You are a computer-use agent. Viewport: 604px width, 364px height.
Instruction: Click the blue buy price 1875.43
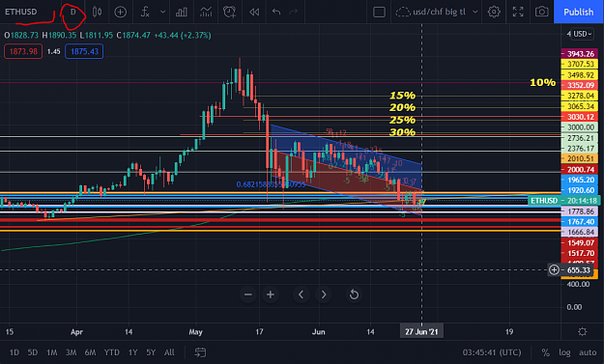84,51
